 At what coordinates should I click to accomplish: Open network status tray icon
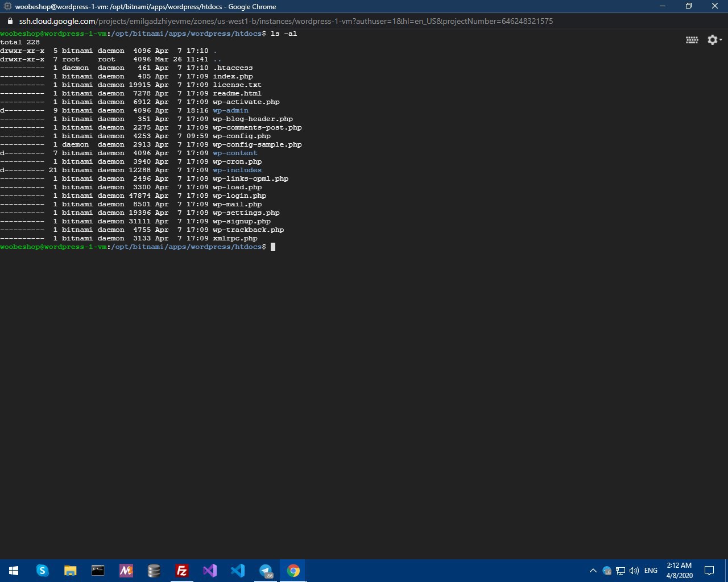coord(621,571)
